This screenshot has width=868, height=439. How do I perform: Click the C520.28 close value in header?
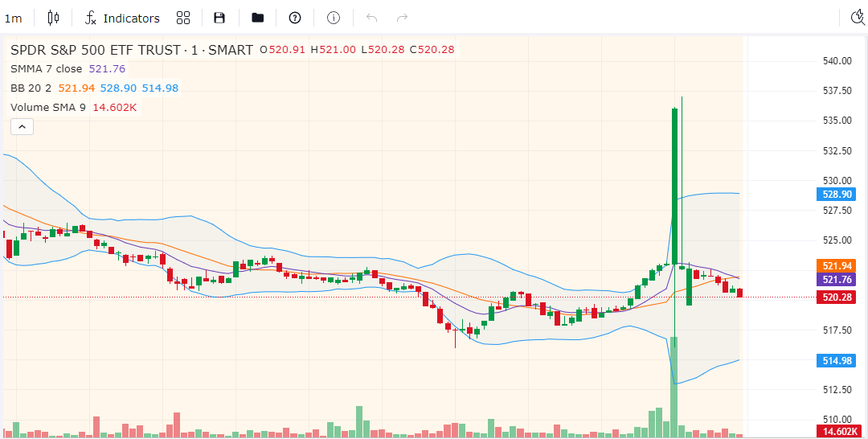coord(432,49)
